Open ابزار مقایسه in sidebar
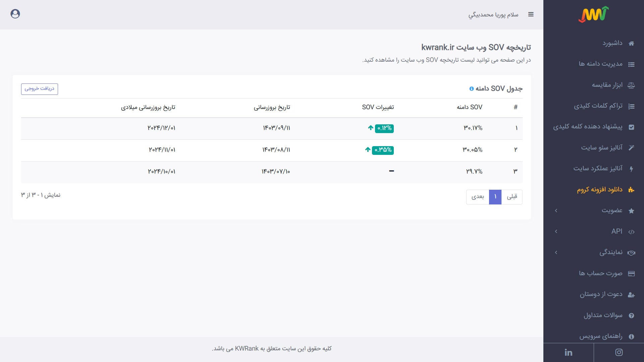 click(607, 85)
